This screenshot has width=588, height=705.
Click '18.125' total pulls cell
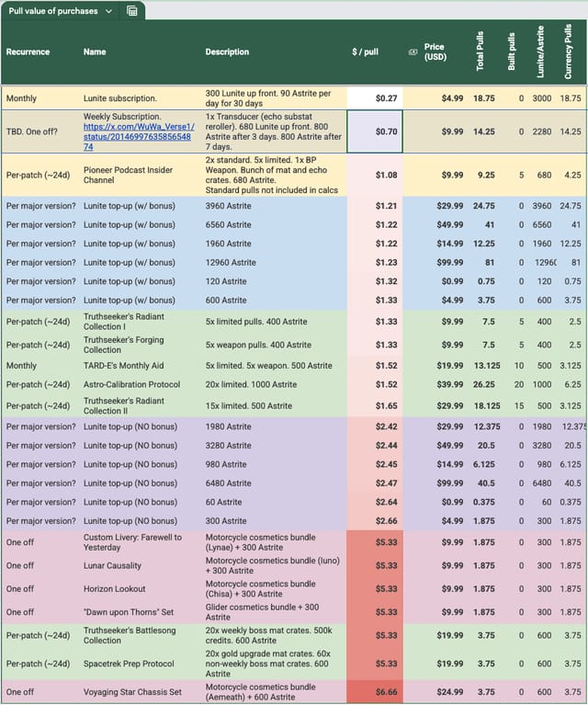click(486, 405)
